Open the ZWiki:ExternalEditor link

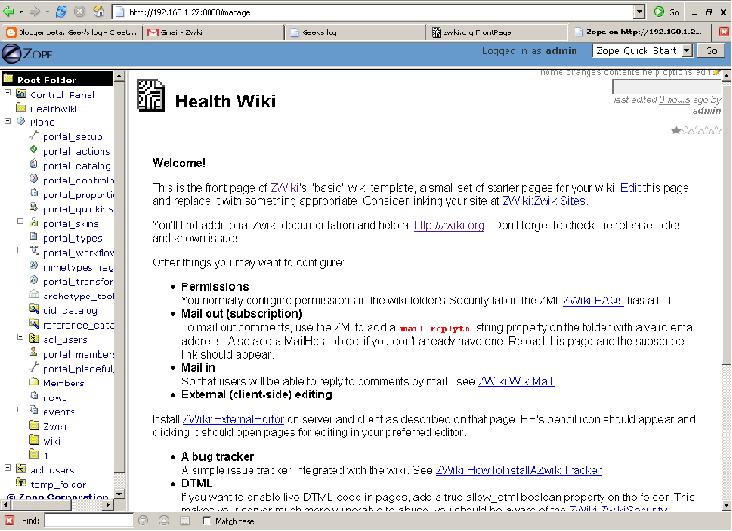click(233, 419)
